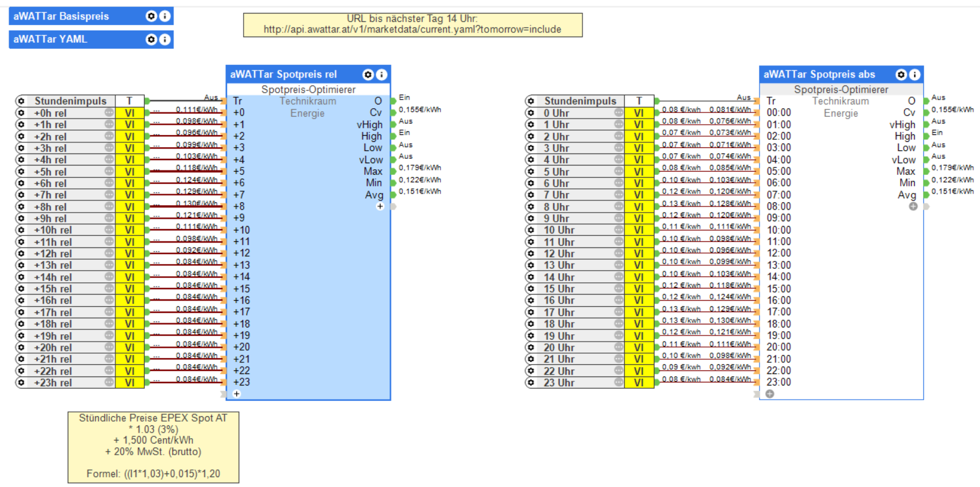The image size is (980, 487).
Task: Click the more-options dots on 18 Uhr
Action: [619, 324]
